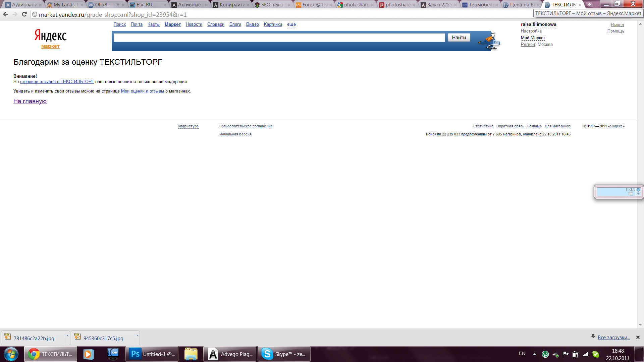644x362 pixels.
Task: Launch media player taskbar icon
Action: coord(89,354)
